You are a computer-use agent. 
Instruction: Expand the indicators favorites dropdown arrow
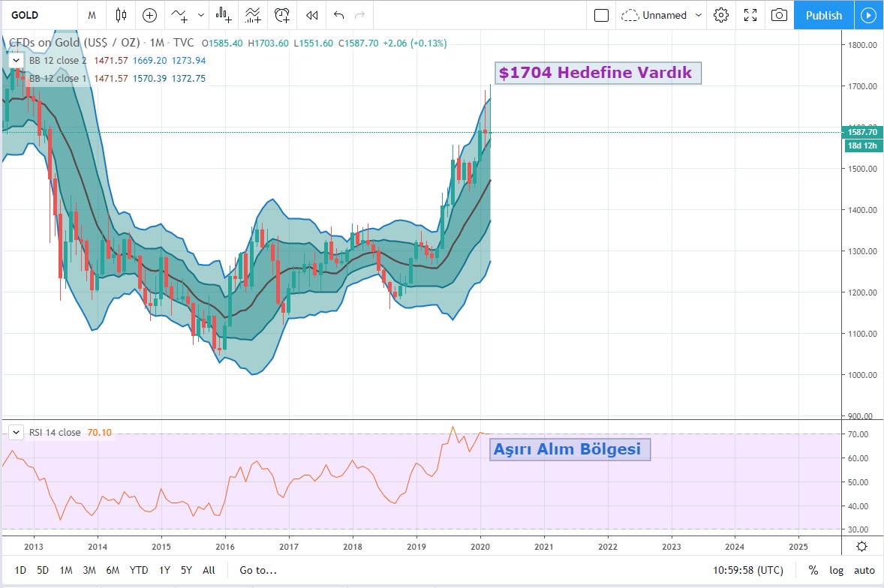click(200, 15)
